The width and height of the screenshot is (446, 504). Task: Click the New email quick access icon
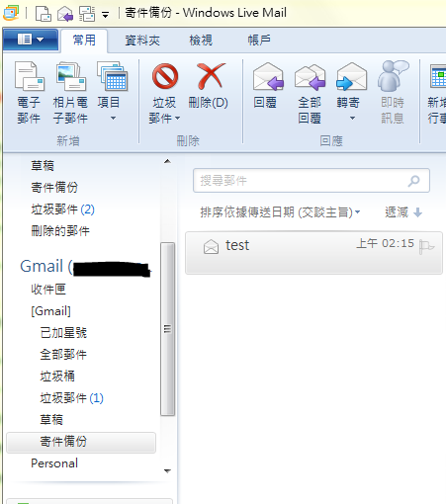(x=44, y=14)
